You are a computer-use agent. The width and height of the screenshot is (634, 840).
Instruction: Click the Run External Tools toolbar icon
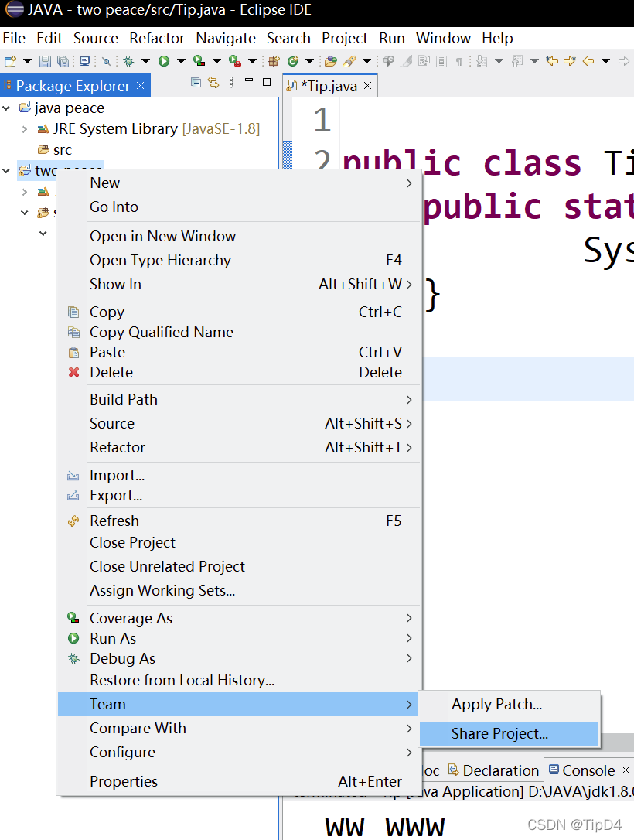click(x=234, y=61)
